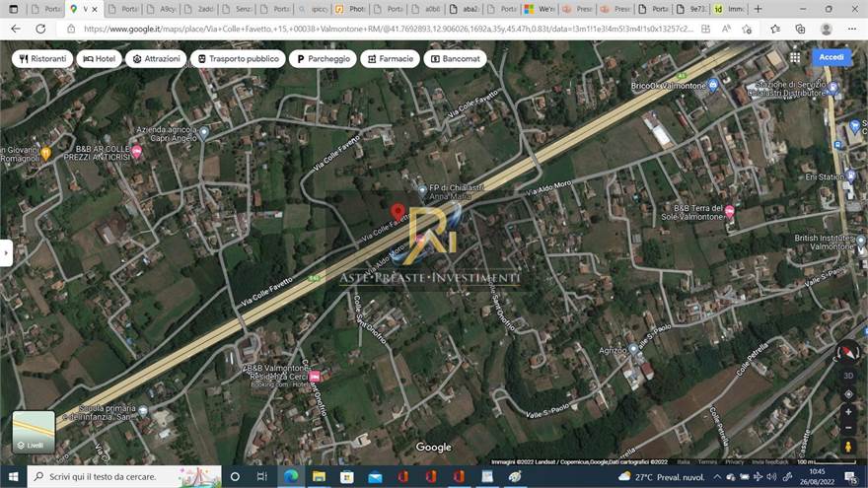The height and width of the screenshot is (488, 868).
Task: Reset map orientation with the compass
Action: tap(848, 352)
